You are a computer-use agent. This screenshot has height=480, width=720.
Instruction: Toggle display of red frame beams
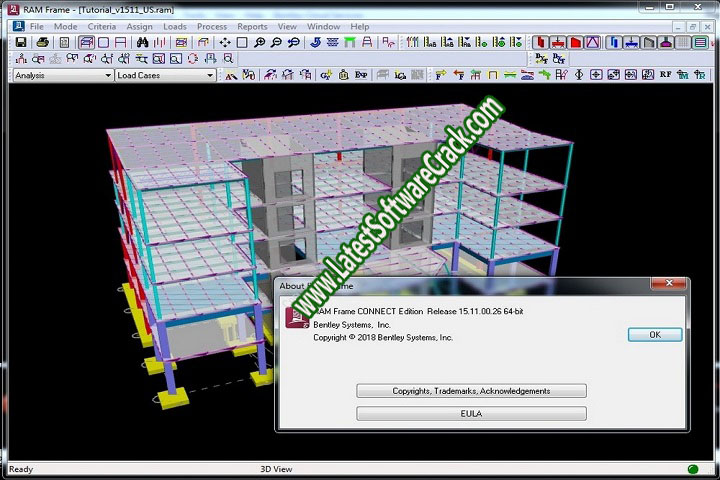558,43
